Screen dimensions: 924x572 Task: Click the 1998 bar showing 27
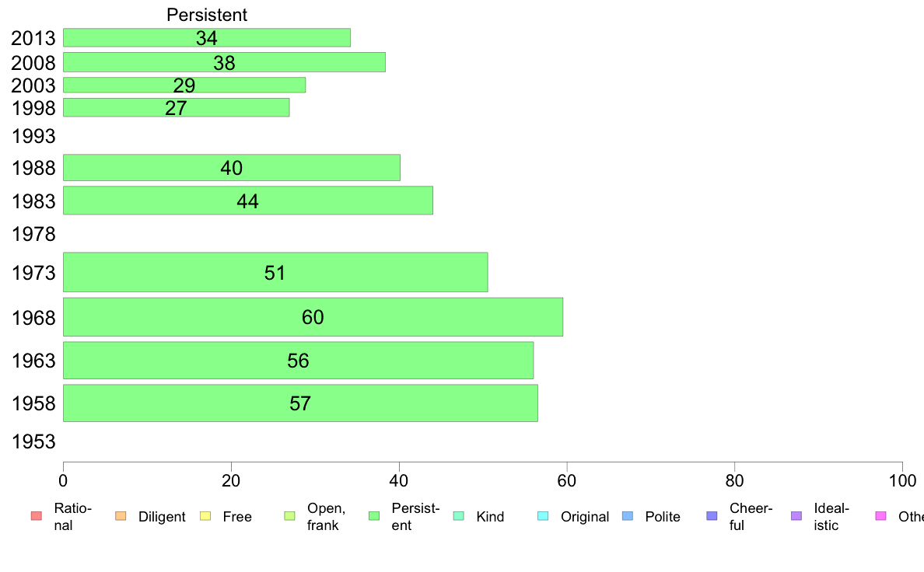[177, 108]
